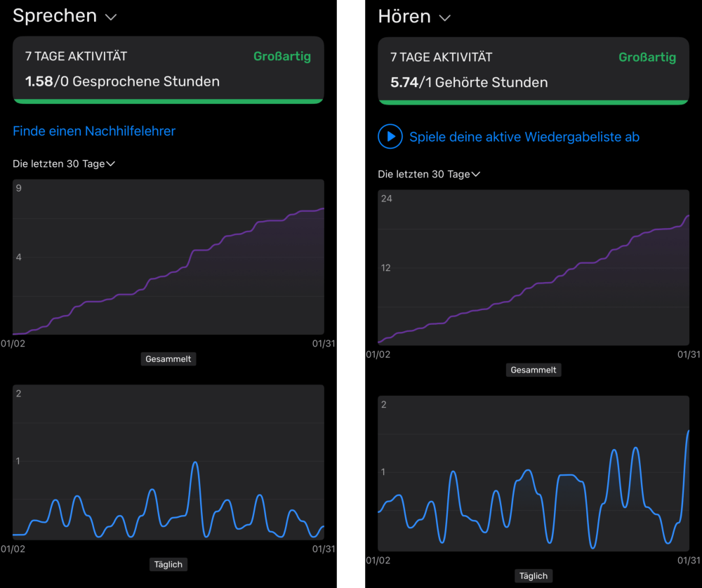Expand the Sprechen heading chevron
The width and height of the screenshot is (702, 588).
[x=111, y=17]
